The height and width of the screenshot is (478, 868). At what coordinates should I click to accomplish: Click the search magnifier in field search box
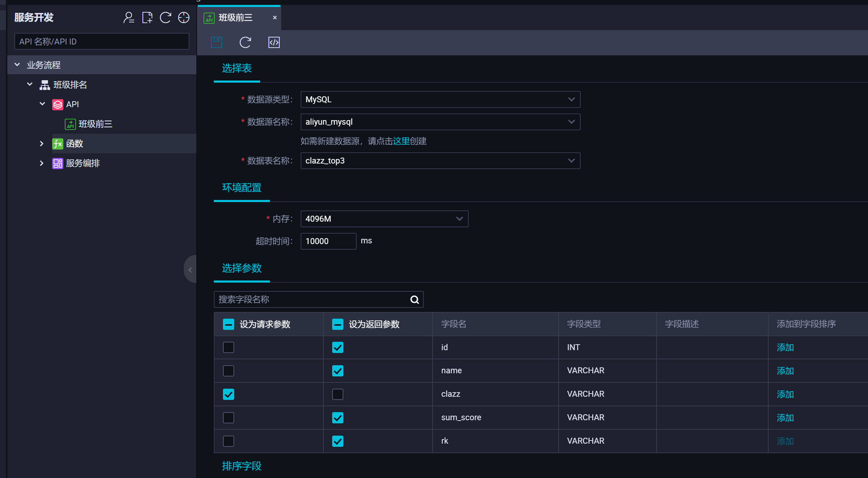(415, 299)
